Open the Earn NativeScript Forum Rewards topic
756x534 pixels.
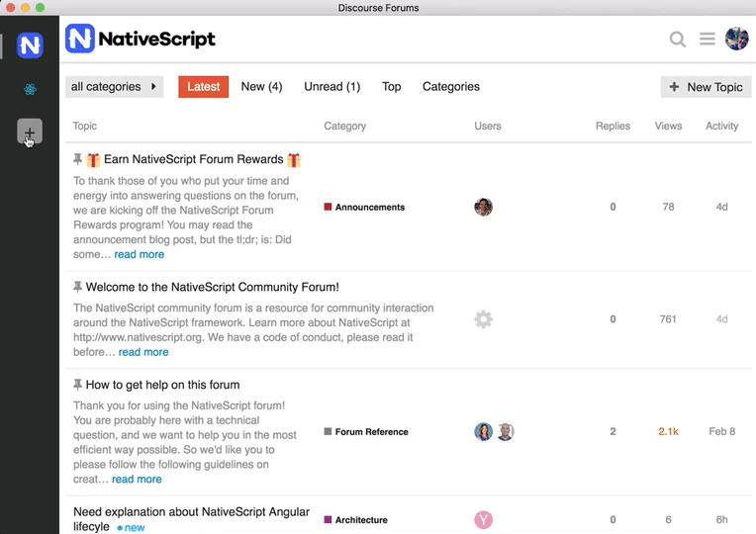pyautogui.click(x=193, y=159)
